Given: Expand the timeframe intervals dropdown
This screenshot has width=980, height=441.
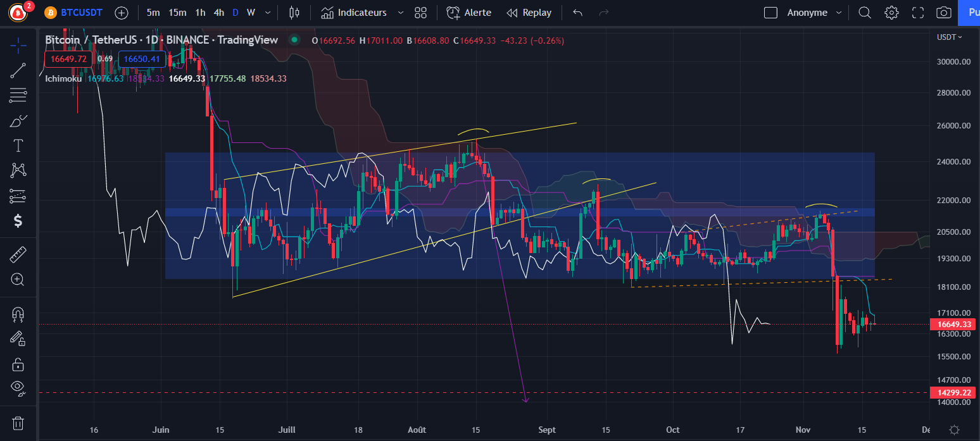Looking at the screenshot, I should (267, 12).
